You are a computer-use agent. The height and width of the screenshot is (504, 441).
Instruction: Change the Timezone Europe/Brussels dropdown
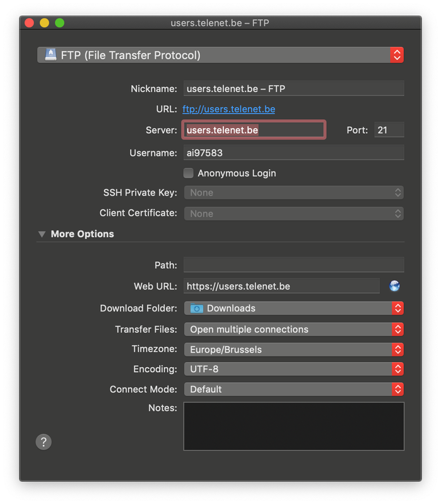(x=293, y=349)
